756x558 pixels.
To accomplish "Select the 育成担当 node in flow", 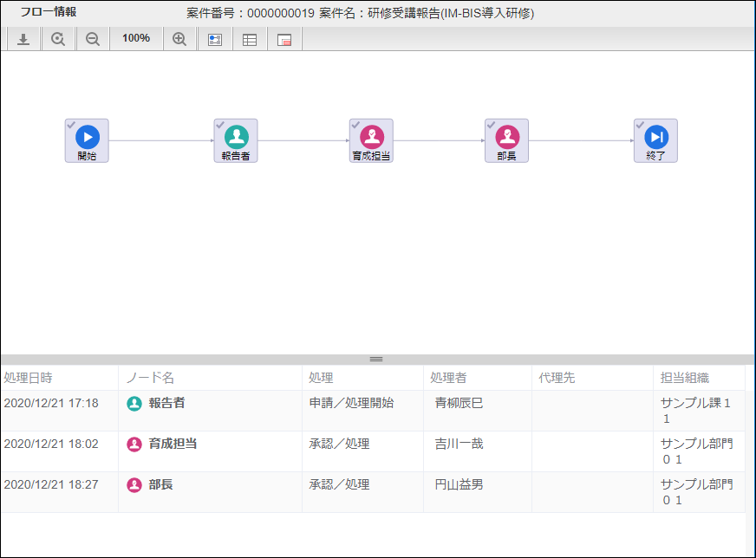I will pos(371,140).
